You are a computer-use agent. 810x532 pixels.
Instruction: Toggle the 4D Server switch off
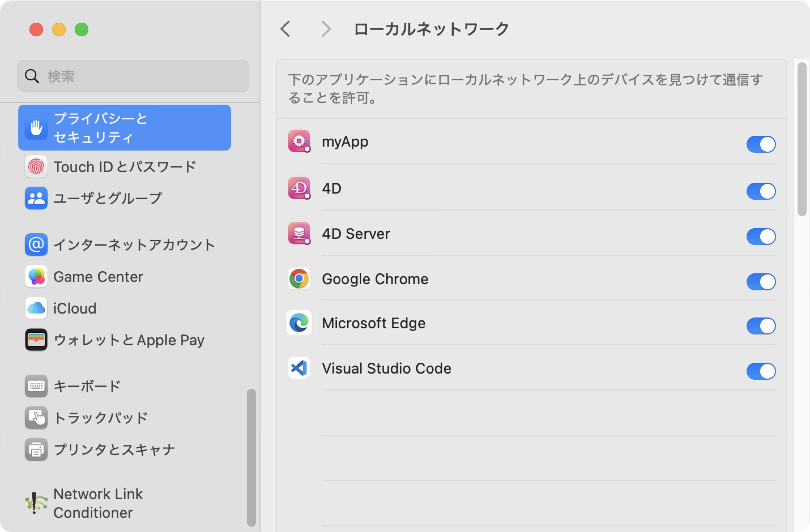tap(761, 236)
